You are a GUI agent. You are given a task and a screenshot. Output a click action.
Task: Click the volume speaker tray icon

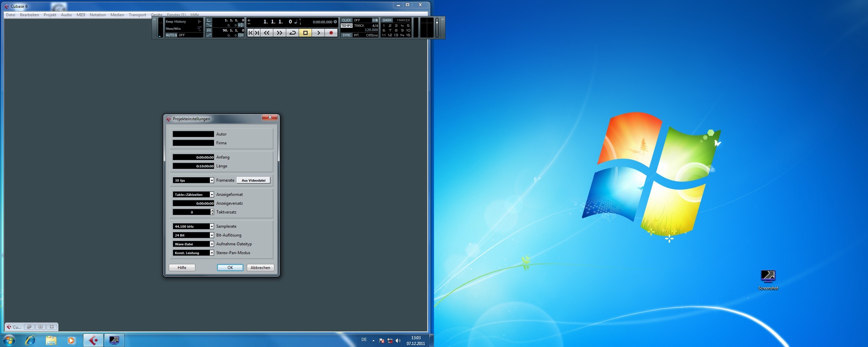coord(398,341)
